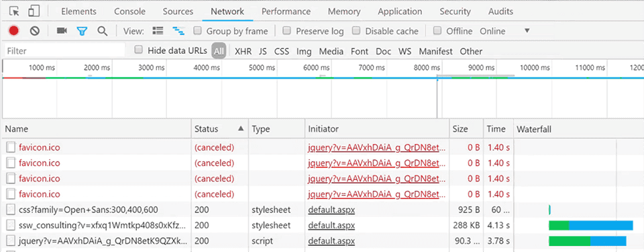Switch to large request rows view icon
This screenshot has height=252, width=644.
click(158, 31)
